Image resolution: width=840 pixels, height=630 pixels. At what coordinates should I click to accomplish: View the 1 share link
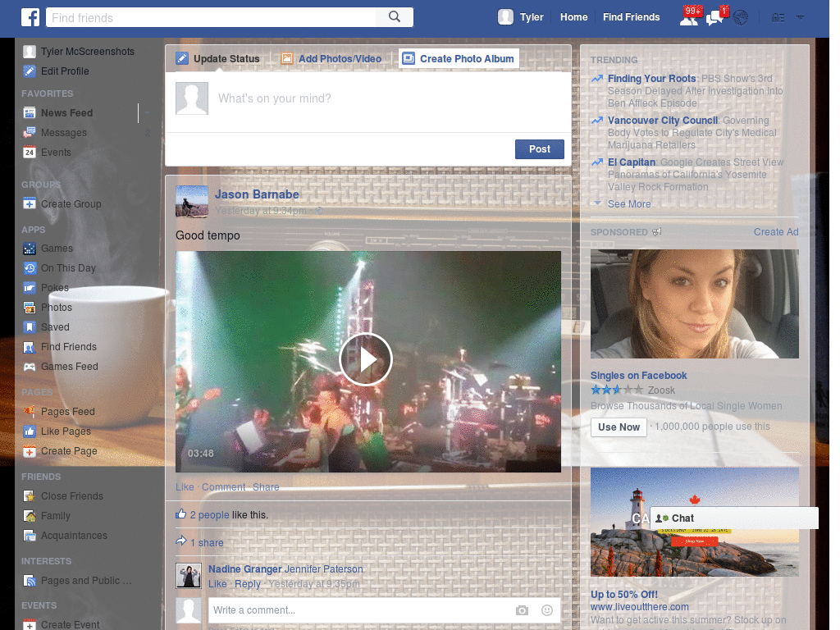pos(207,543)
